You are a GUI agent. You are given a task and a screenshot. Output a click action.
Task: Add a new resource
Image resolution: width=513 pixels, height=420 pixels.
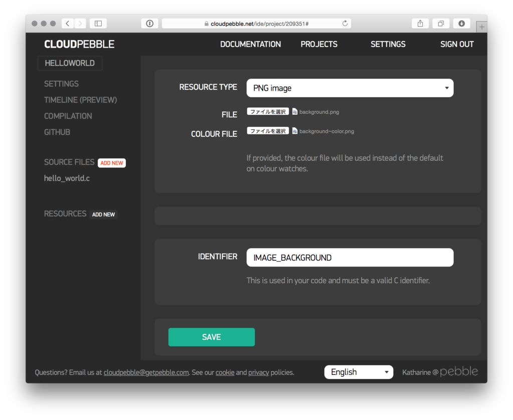coord(103,215)
